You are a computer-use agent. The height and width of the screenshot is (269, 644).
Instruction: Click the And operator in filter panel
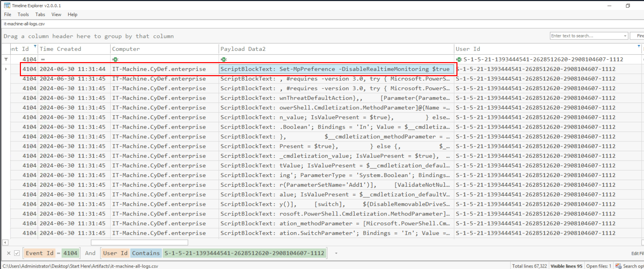90,253
